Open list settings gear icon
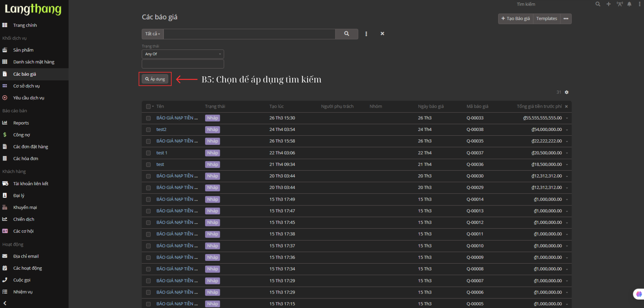 coord(567,92)
